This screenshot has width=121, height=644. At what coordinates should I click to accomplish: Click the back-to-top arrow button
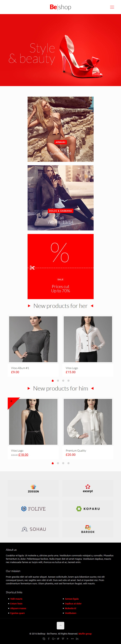pyautogui.click(x=60, y=626)
